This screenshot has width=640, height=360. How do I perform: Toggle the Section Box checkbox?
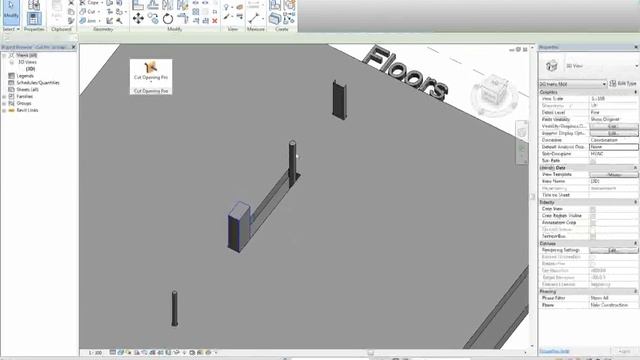coord(593,236)
